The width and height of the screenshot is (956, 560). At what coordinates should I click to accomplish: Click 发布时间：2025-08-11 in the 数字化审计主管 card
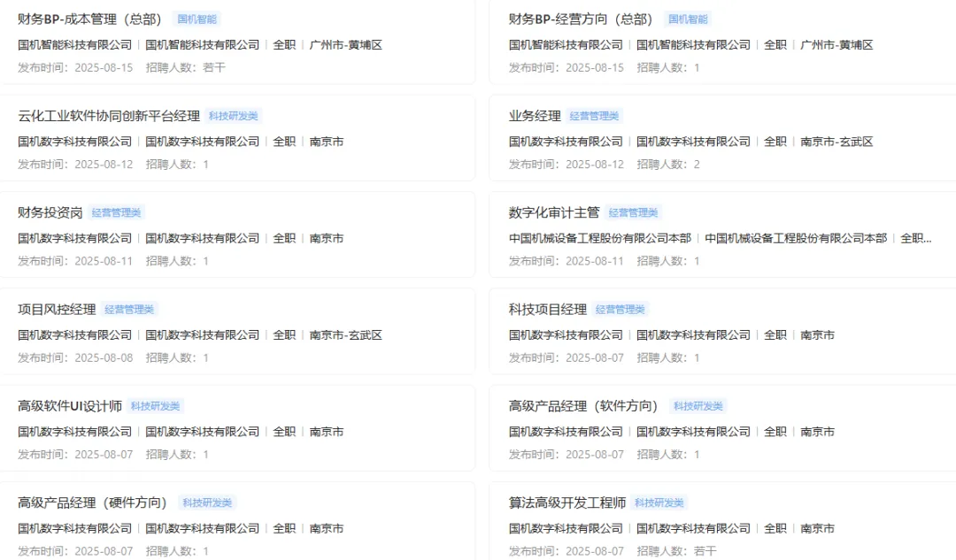coord(567,261)
